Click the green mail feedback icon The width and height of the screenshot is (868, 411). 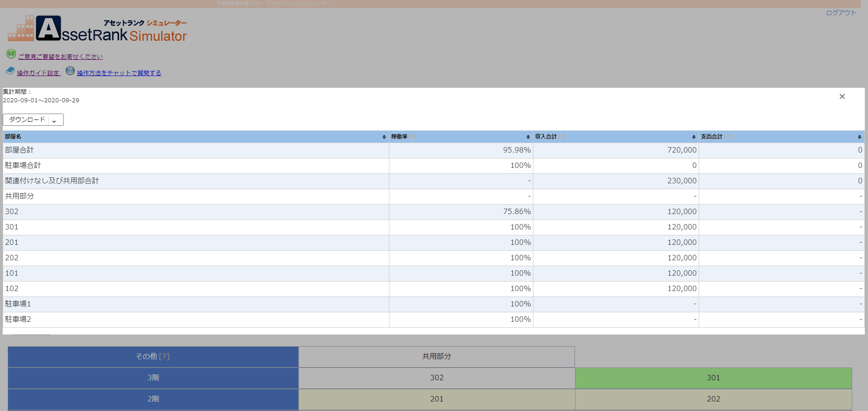pyautogui.click(x=11, y=54)
